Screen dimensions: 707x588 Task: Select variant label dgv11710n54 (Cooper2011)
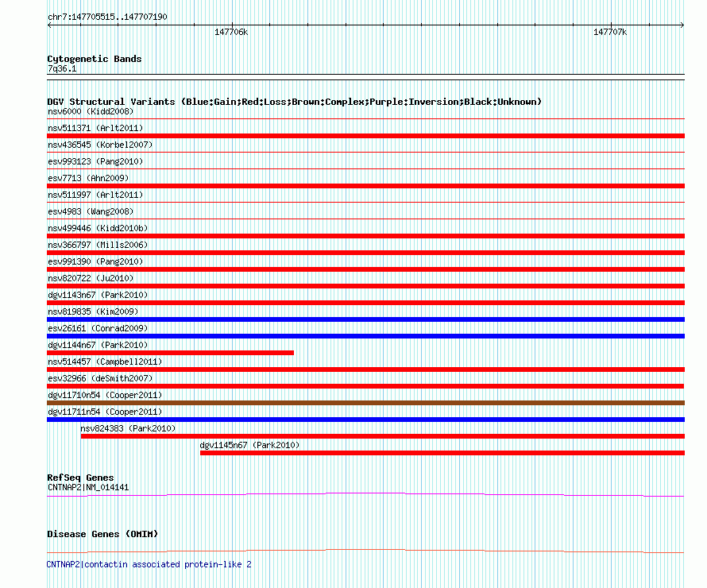pos(105,395)
